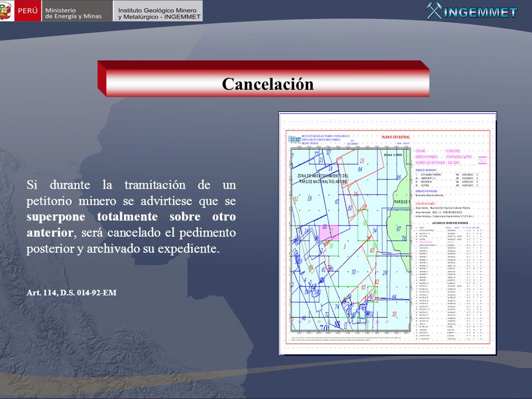Screen dimensions: 532x399
Task: Click the Instituto Geológico Minero y Metalúrgico label
Action: [158, 13]
